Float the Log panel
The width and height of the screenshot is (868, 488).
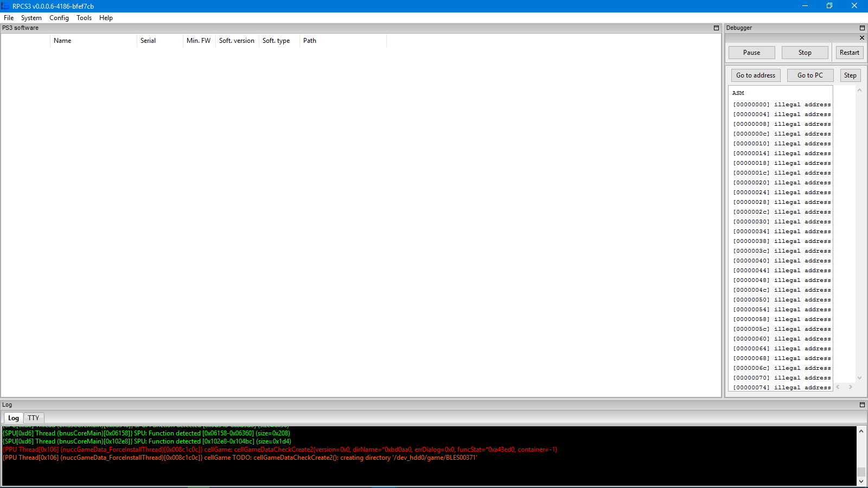pos(862,405)
